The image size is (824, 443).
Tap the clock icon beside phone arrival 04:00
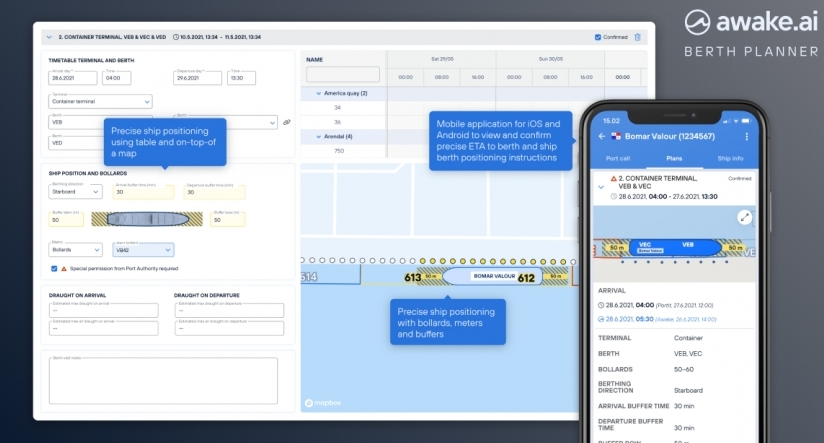click(x=601, y=305)
